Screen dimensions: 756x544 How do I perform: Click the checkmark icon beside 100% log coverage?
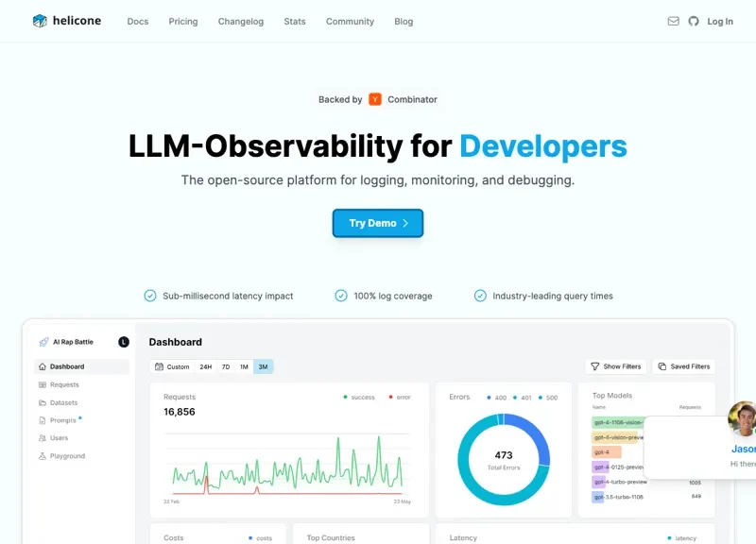[341, 296]
